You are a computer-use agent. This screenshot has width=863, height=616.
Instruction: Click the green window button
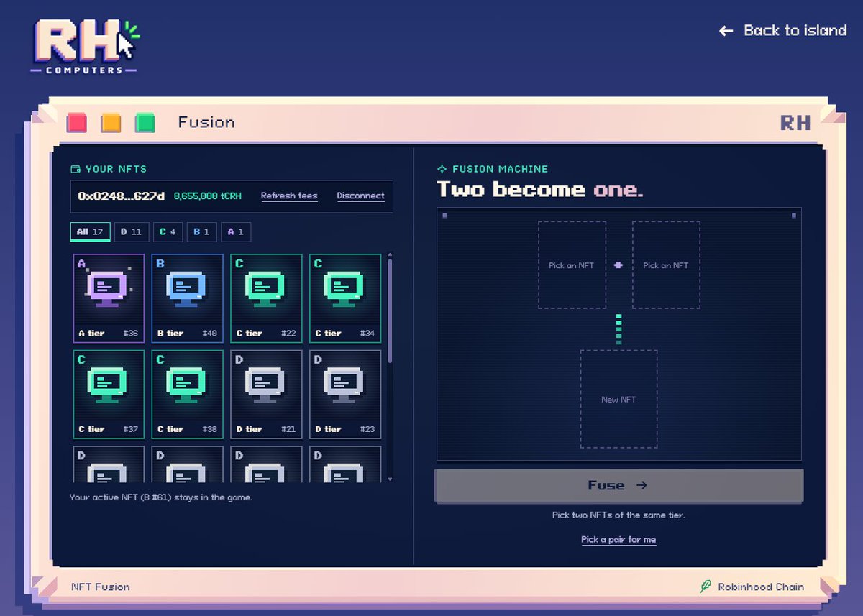coord(146,122)
